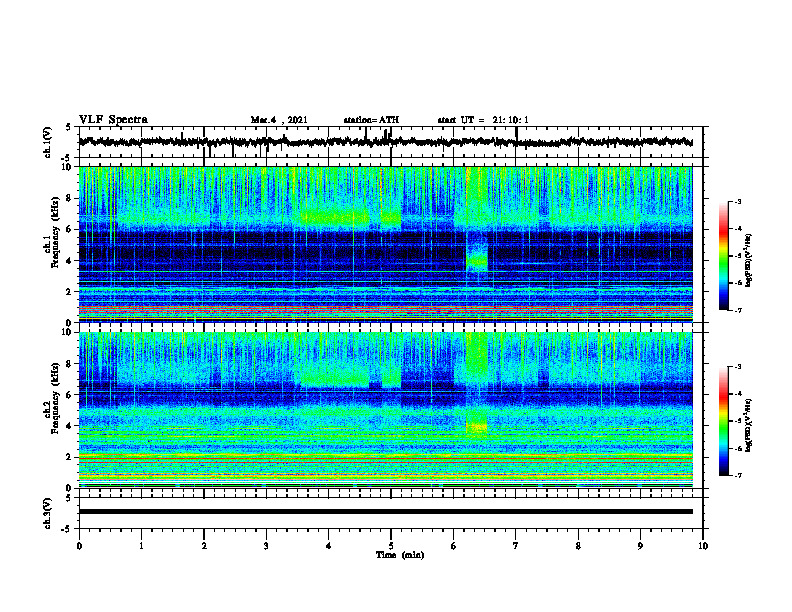The width and height of the screenshot is (792, 612).
Task: Click the ch.2 colorbar log(PSD) label
Action: click(x=749, y=425)
